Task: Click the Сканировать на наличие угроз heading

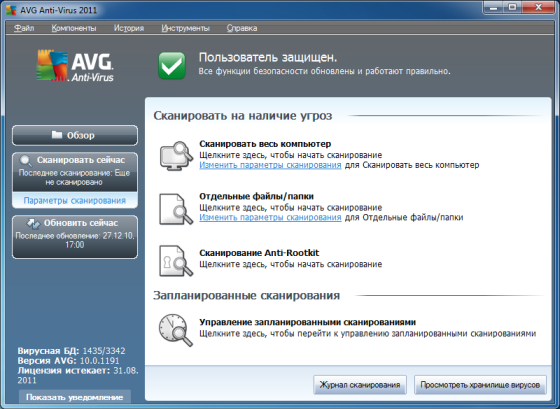Action: (x=243, y=116)
